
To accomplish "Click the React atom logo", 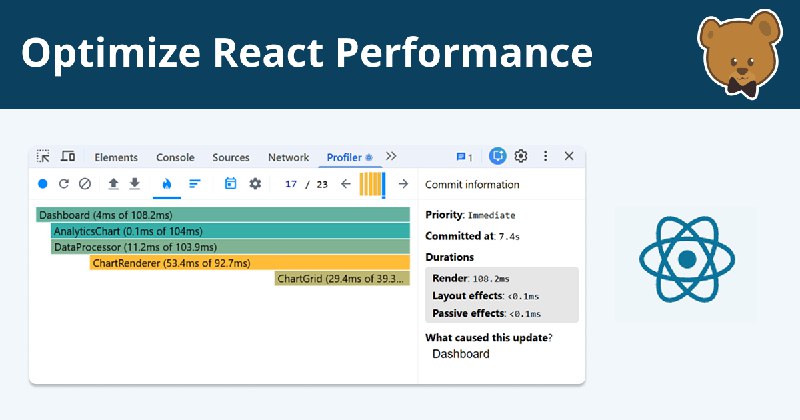I will (687, 259).
